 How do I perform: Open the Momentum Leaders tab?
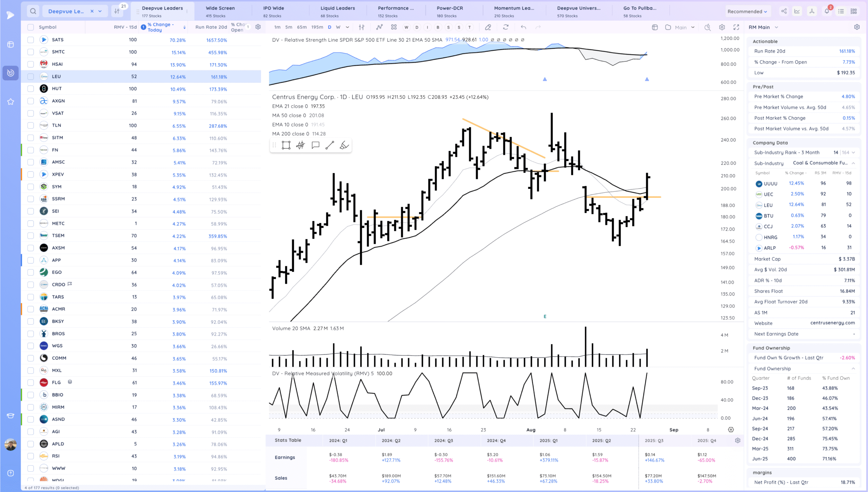pyautogui.click(x=514, y=11)
